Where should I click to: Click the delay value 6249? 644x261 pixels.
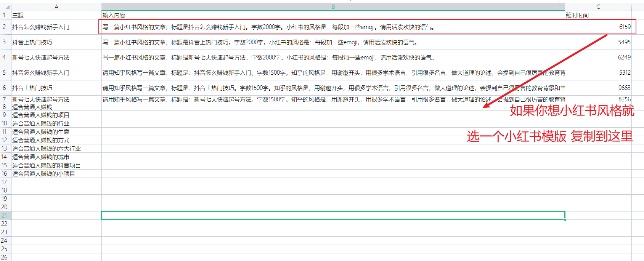598,58
